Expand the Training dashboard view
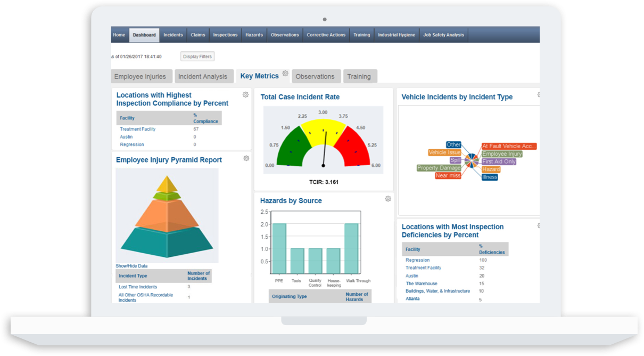 coord(360,76)
